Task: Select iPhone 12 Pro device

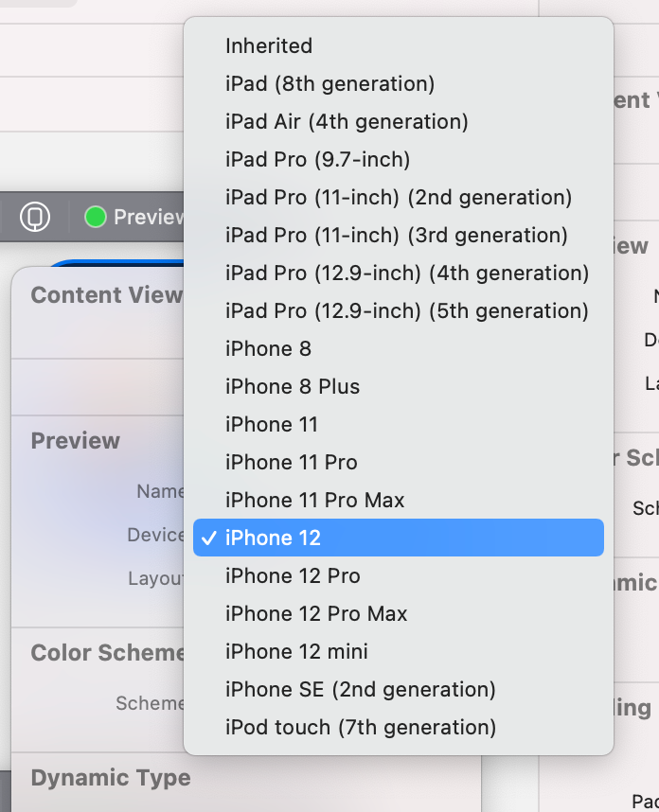Action: tap(293, 575)
